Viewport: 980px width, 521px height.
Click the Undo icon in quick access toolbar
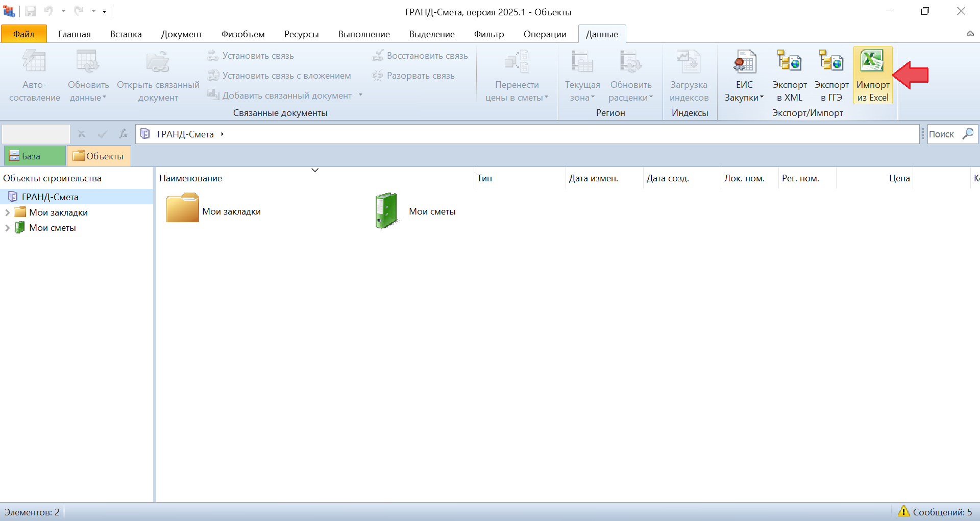pos(48,11)
